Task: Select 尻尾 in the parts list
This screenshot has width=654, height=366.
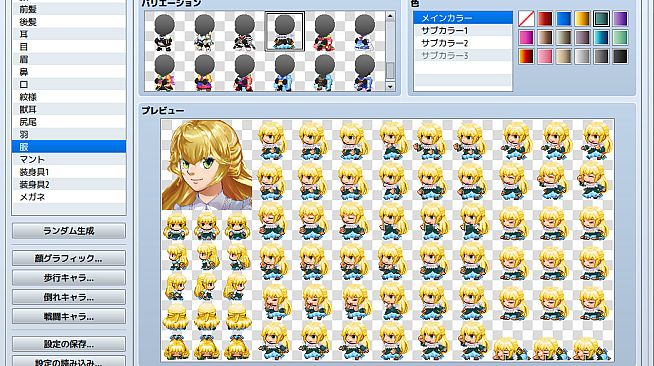Action: click(69, 122)
